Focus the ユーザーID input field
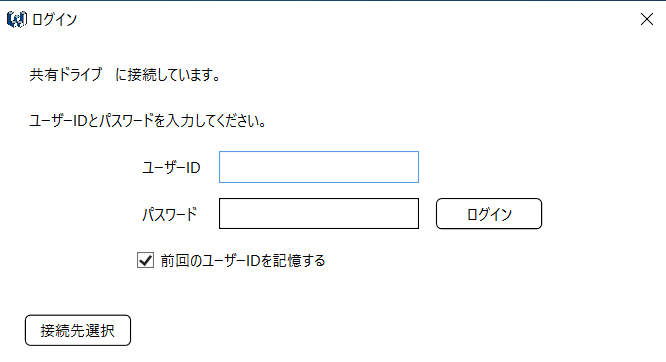The image size is (666, 362). [x=319, y=167]
